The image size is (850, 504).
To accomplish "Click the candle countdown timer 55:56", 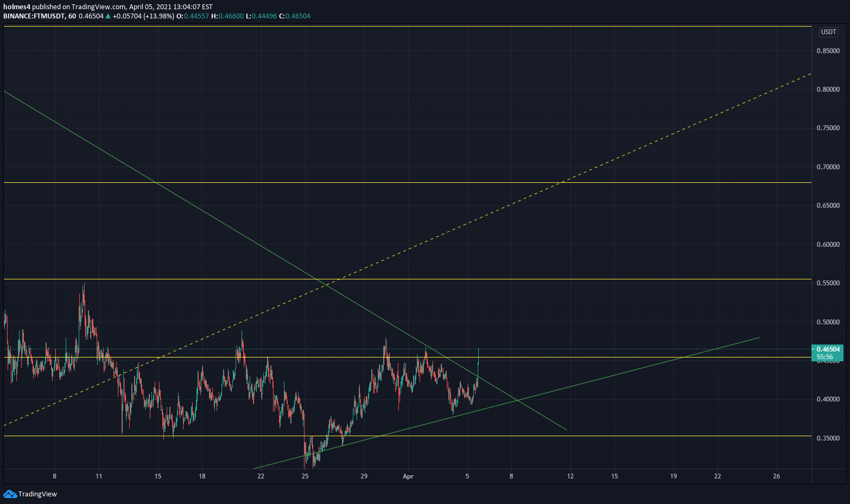I will point(824,357).
